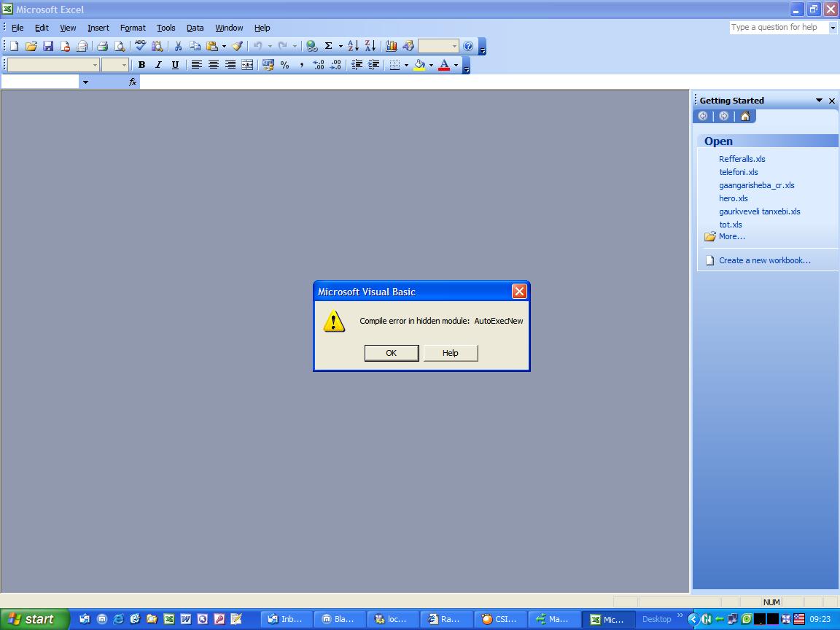This screenshot has height=630, width=840.
Task: Click the task pane Home icon
Action: coord(744,116)
